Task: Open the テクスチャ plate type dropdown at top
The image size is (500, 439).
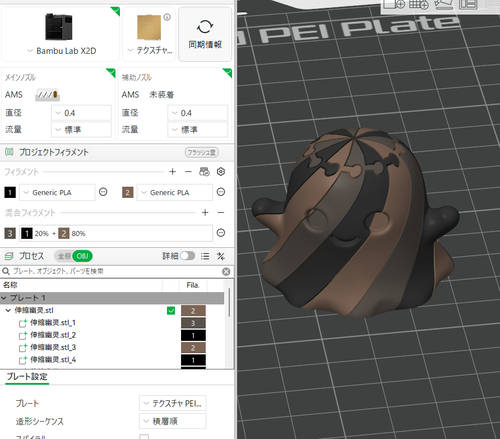Action: click(150, 51)
